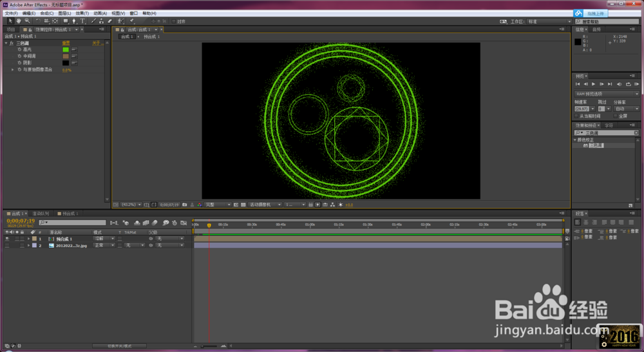This screenshot has width=644, height=352.
Task: Open the show channel RGB icon
Action: point(200,204)
